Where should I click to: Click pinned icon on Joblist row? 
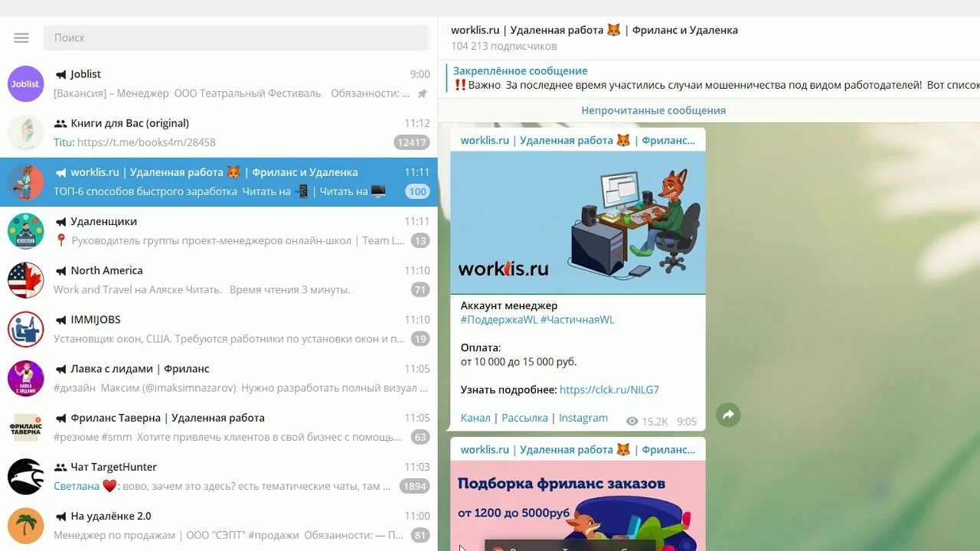pyautogui.click(x=422, y=93)
